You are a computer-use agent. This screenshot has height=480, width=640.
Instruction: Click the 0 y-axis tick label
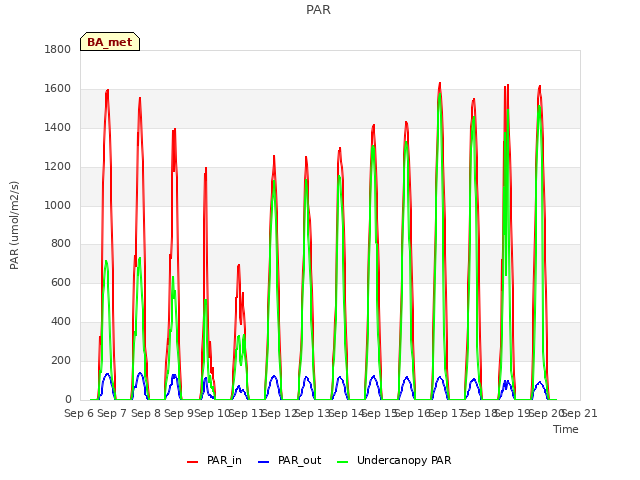point(68,400)
